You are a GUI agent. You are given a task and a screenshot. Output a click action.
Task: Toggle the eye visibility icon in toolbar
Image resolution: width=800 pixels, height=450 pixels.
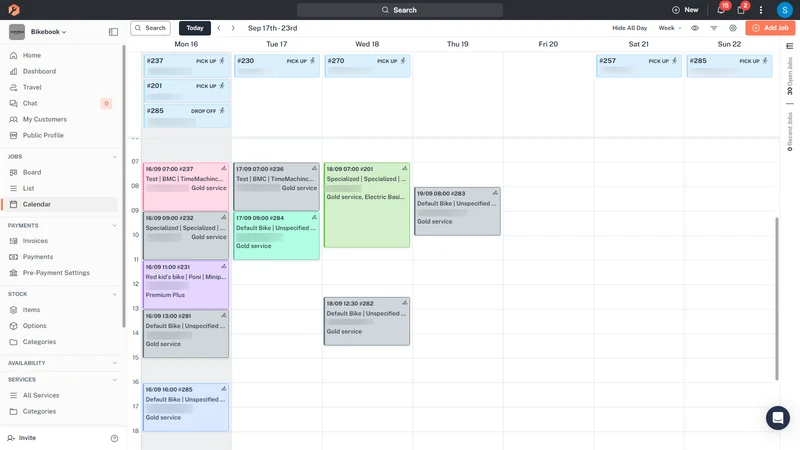[x=695, y=28]
